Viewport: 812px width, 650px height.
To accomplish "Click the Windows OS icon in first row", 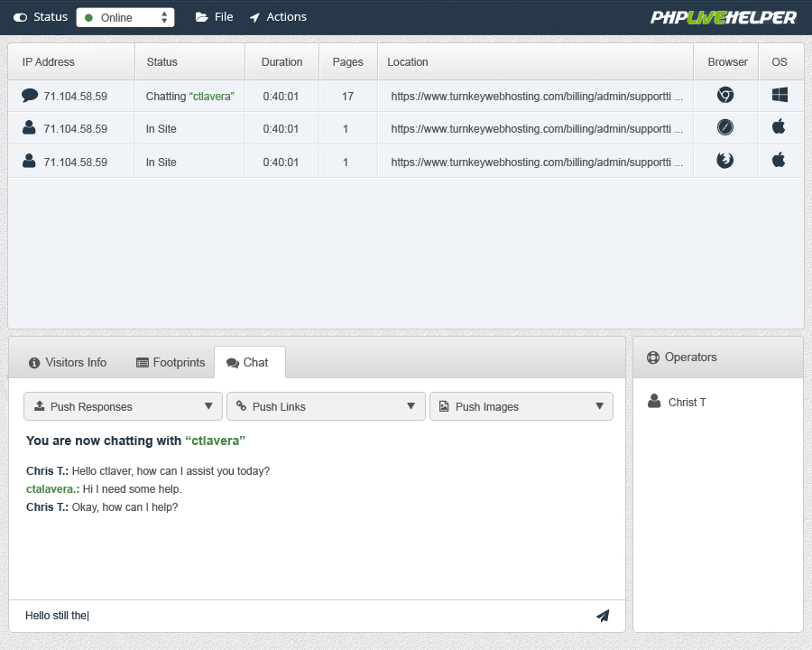I will (x=780, y=95).
